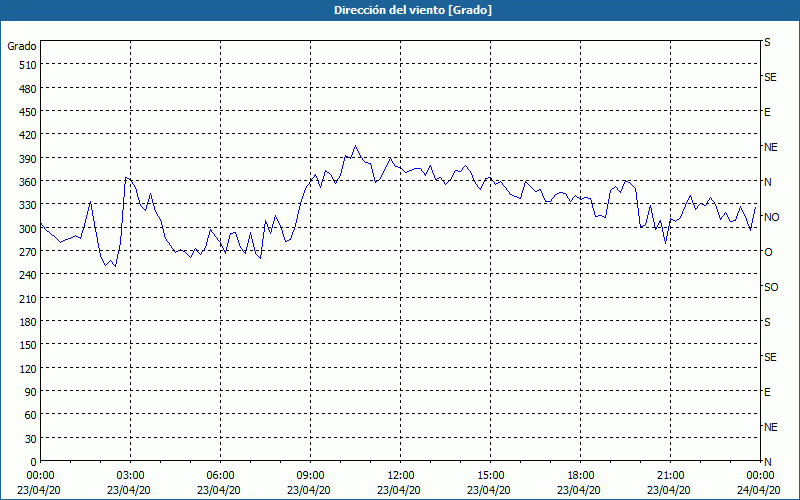Select the 06:00 time axis label

220,476
